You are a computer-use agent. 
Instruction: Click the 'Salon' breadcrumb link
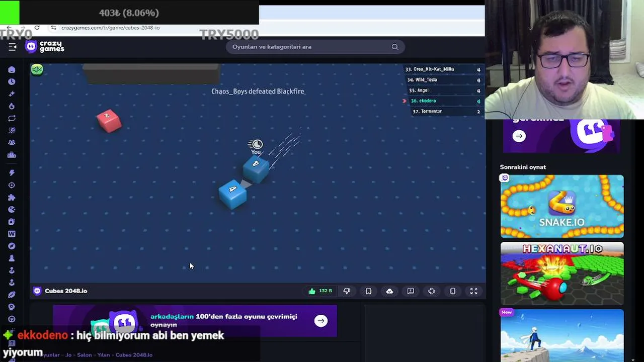point(85,355)
